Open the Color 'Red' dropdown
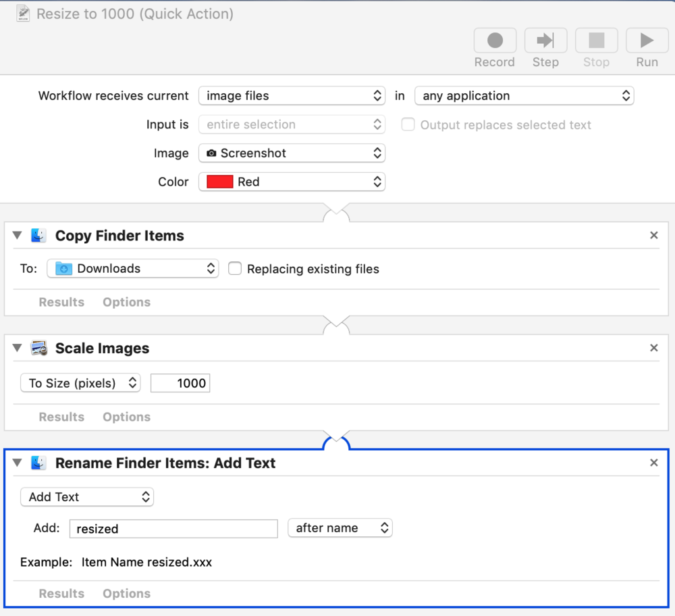675x616 pixels. [x=292, y=182]
